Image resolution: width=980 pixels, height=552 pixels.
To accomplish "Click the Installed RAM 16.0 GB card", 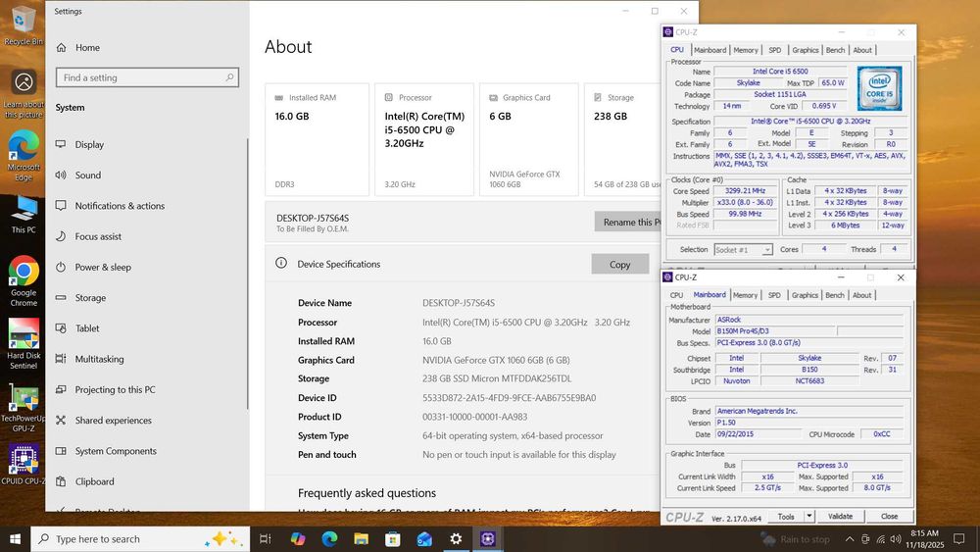I will [317, 139].
